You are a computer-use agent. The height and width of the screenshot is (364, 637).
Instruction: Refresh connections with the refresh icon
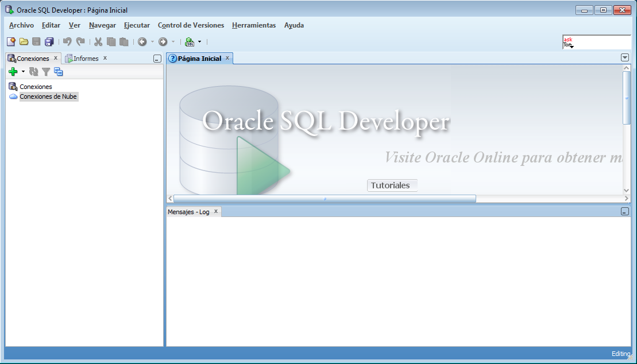(x=34, y=72)
